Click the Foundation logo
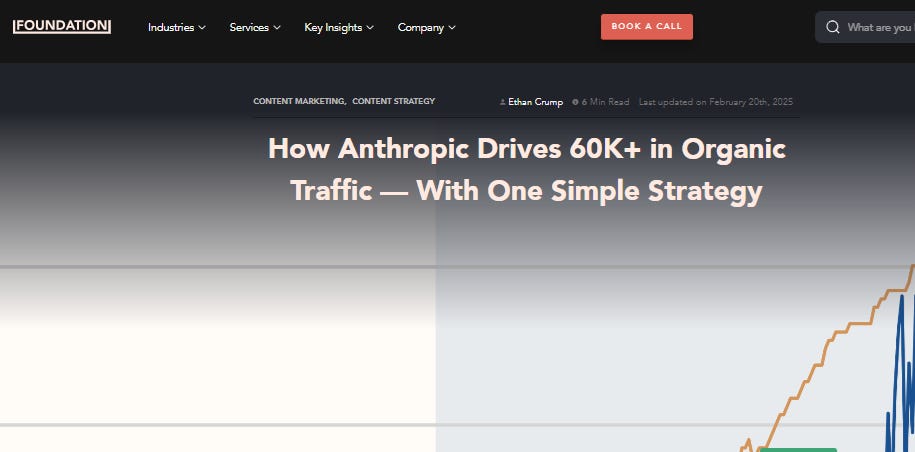This screenshot has height=452, width=915. click(x=62, y=26)
